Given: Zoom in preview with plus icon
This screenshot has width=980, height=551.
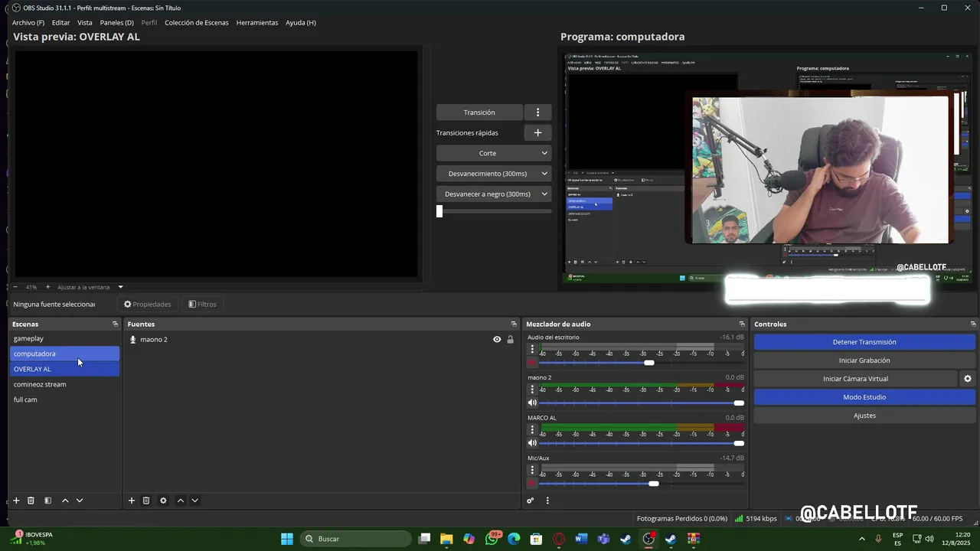Looking at the screenshot, I should pyautogui.click(x=47, y=287).
